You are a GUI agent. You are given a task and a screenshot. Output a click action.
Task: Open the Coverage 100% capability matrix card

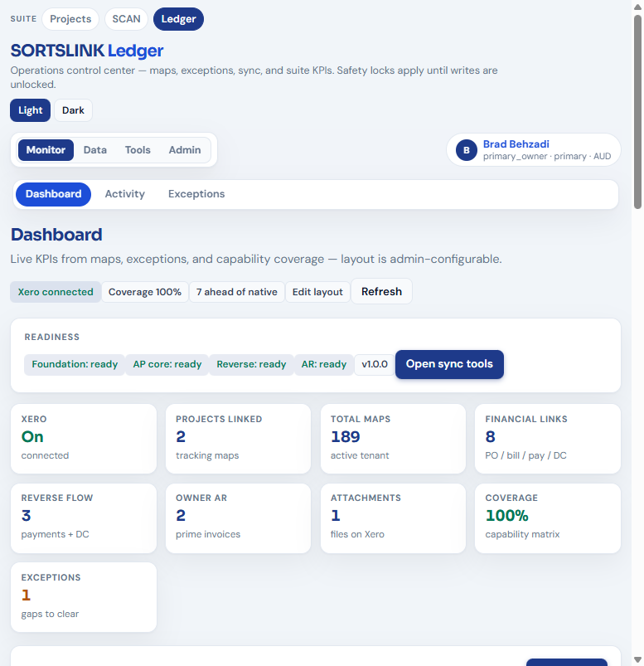(x=548, y=518)
